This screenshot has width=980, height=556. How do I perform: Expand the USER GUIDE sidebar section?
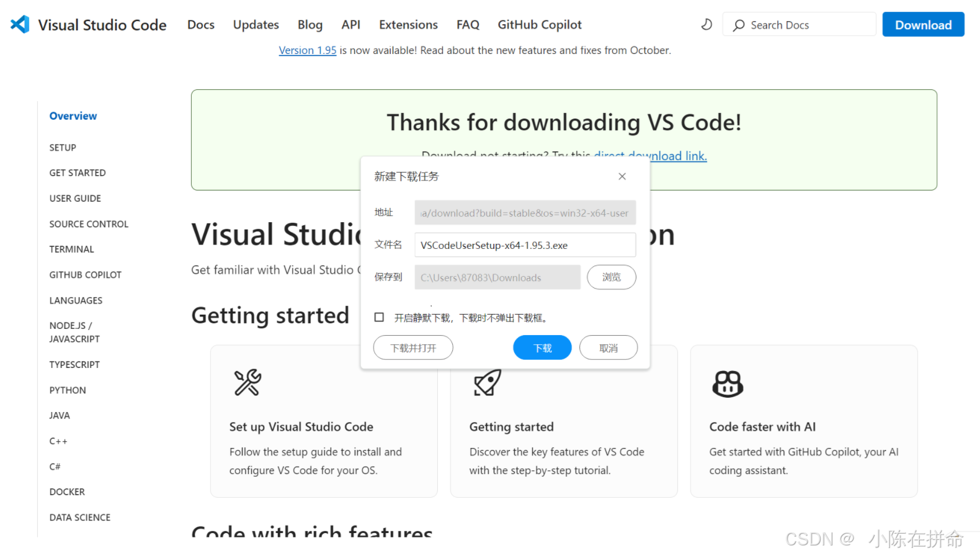point(75,199)
